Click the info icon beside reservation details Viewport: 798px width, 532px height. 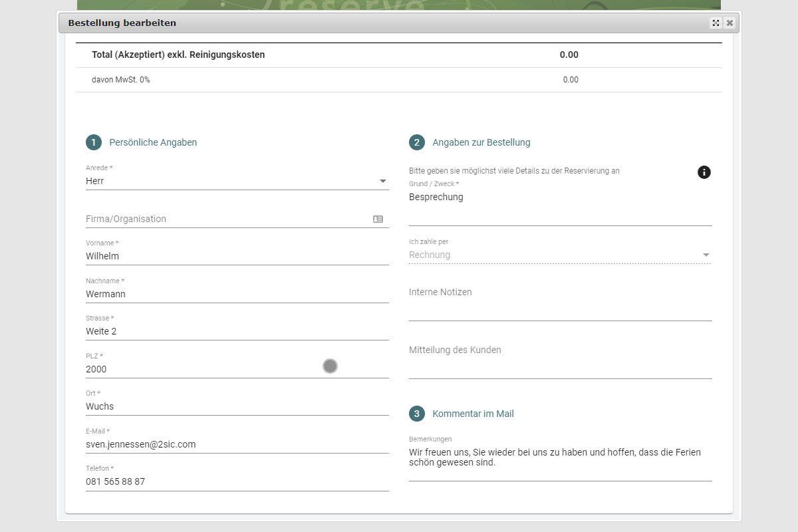click(704, 172)
